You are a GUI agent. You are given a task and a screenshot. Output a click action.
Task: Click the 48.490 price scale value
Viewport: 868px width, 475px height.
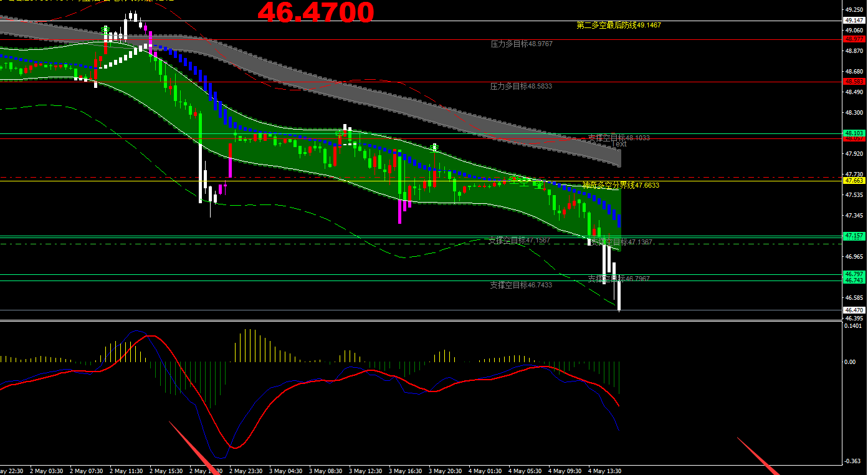[854, 92]
